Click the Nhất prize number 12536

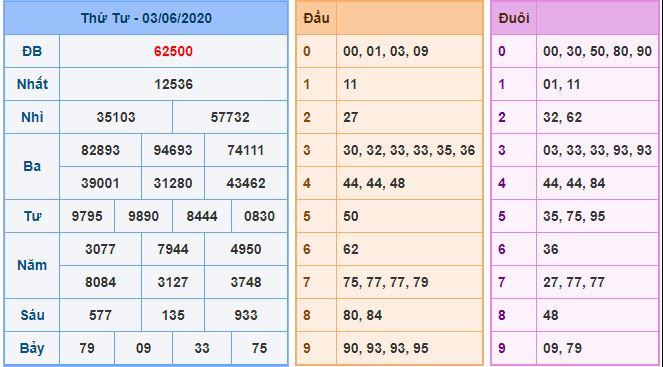click(x=173, y=84)
